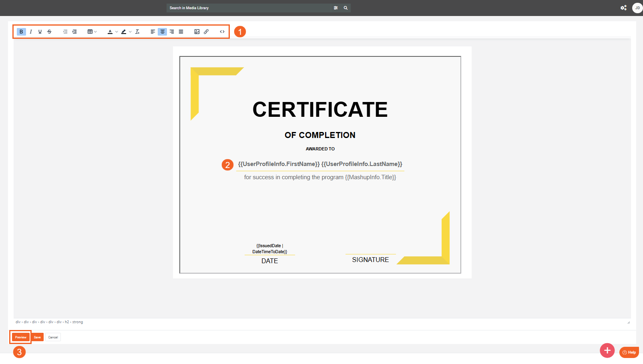
Task: Decrease indent of selected text
Action: [x=65, y=32]
